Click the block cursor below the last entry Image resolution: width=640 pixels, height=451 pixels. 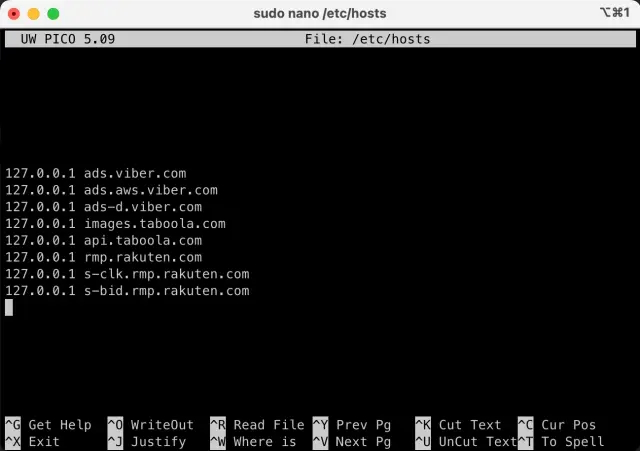click(9, 307)
